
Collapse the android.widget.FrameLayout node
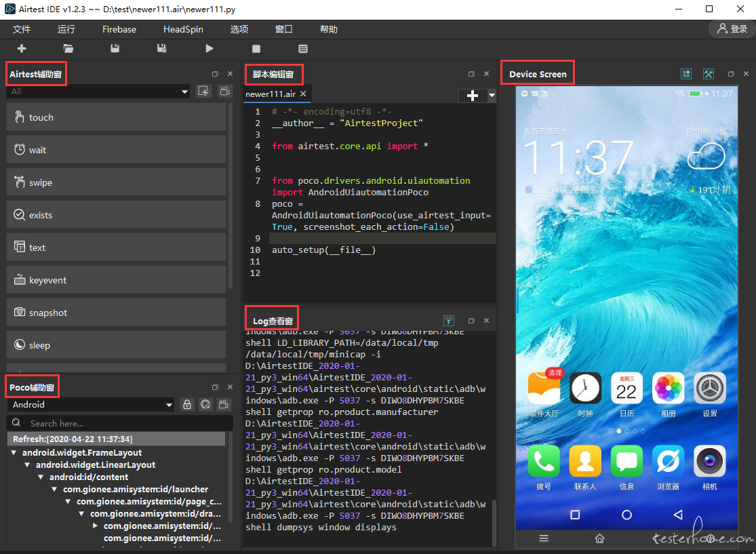click(x=14, y=452)
